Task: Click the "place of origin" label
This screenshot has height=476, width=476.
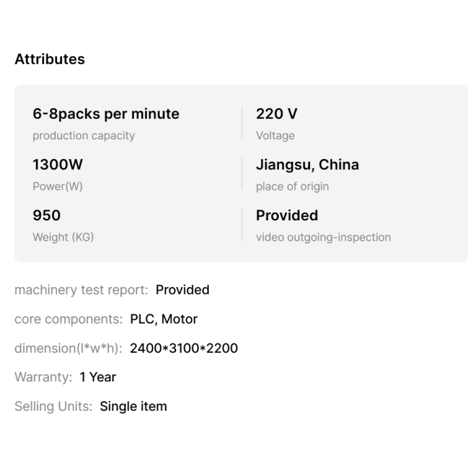Action: click(x=292, y=186)
